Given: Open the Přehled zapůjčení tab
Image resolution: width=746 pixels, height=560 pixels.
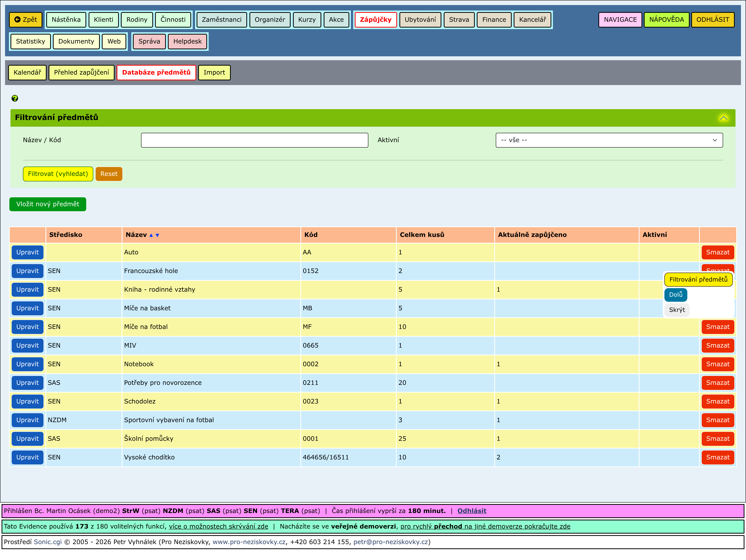Looking at the screenshot, I should click(x=81, y=72).
